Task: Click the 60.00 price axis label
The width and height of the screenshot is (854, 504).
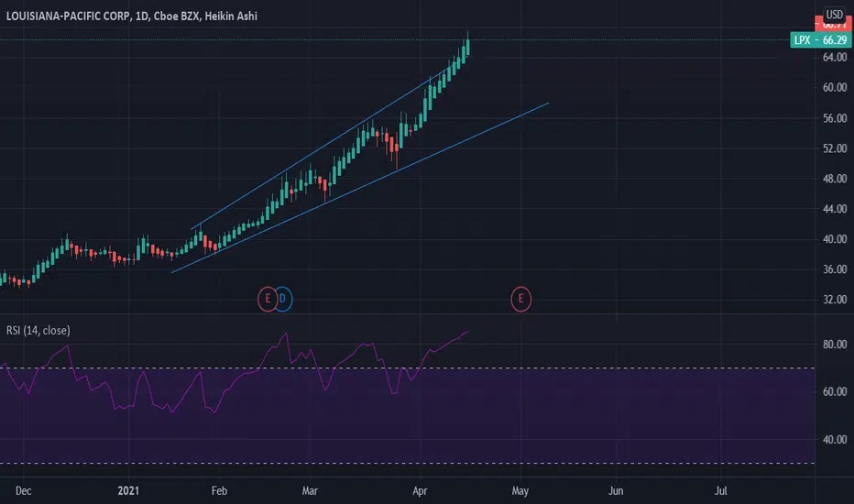Action: pyautogui.click(x=835, y=87)
